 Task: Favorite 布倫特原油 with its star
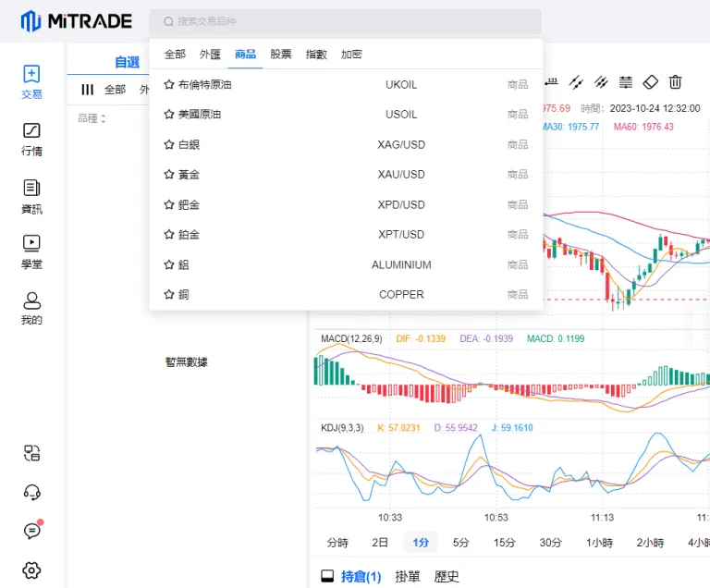coord(169,85)
